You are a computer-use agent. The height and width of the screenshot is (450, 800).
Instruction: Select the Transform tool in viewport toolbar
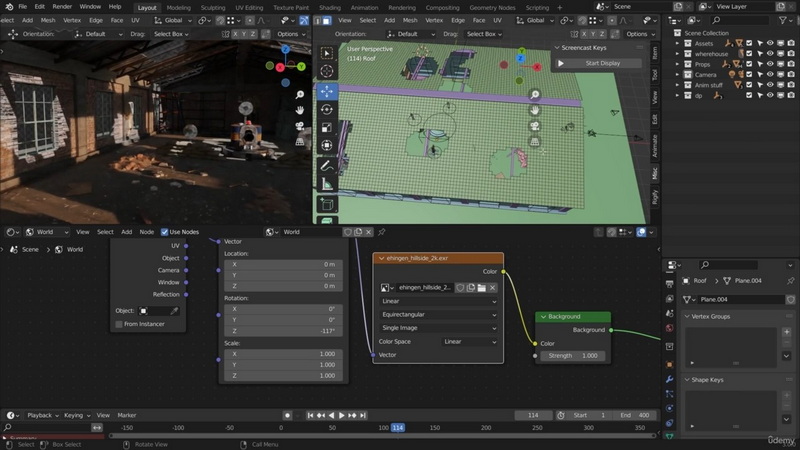[x=327, y=145]
